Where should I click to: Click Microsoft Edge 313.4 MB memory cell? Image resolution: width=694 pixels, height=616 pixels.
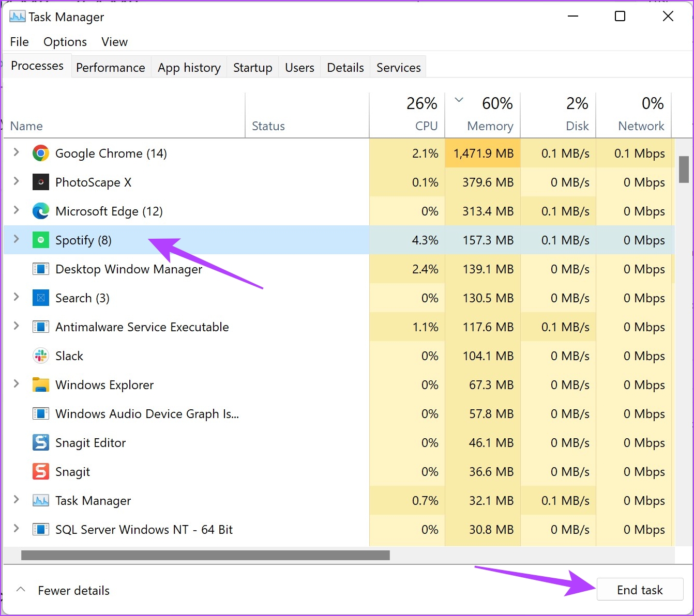483,211
